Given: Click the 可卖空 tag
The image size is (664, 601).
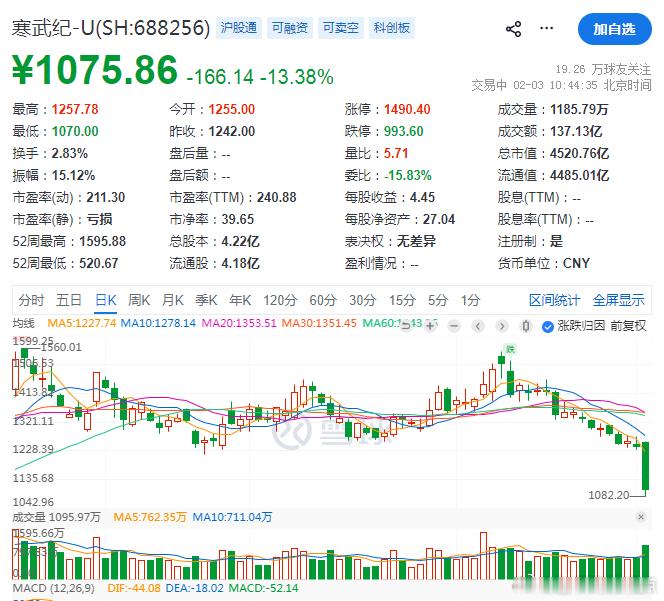Looking at the screenshot, I should click(341, 28).
